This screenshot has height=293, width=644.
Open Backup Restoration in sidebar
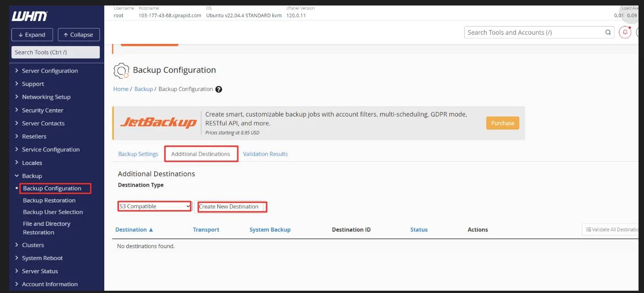(x=49, y=200)
